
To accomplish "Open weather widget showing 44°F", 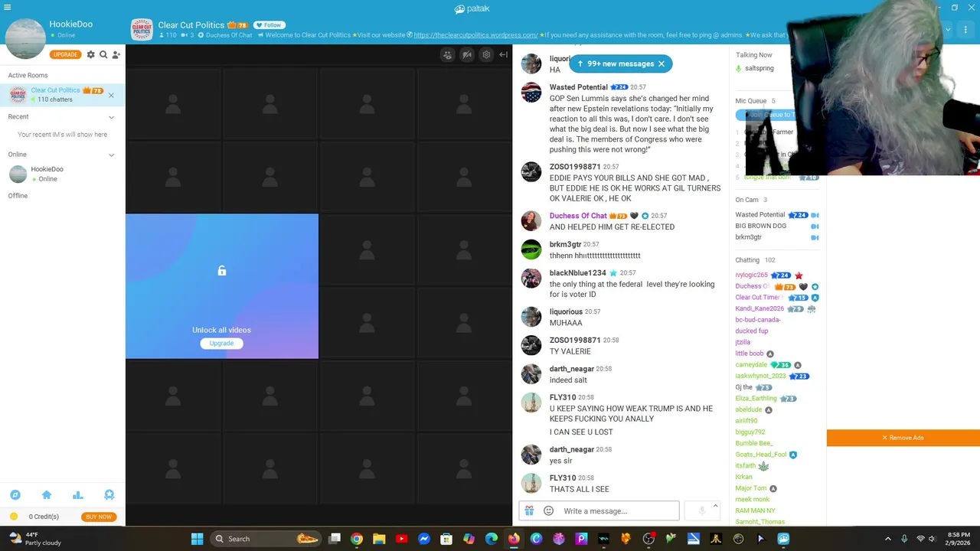I will click(x=34, y=539).
